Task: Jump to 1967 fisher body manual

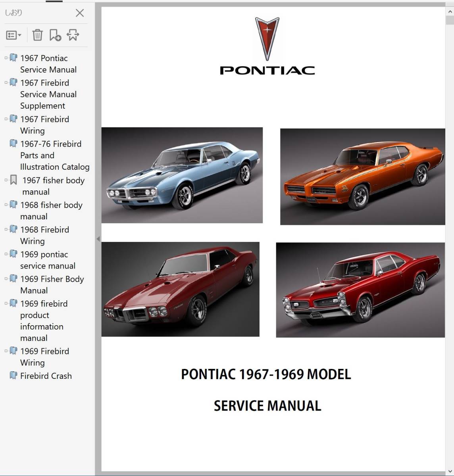Action: pos(53,186)
